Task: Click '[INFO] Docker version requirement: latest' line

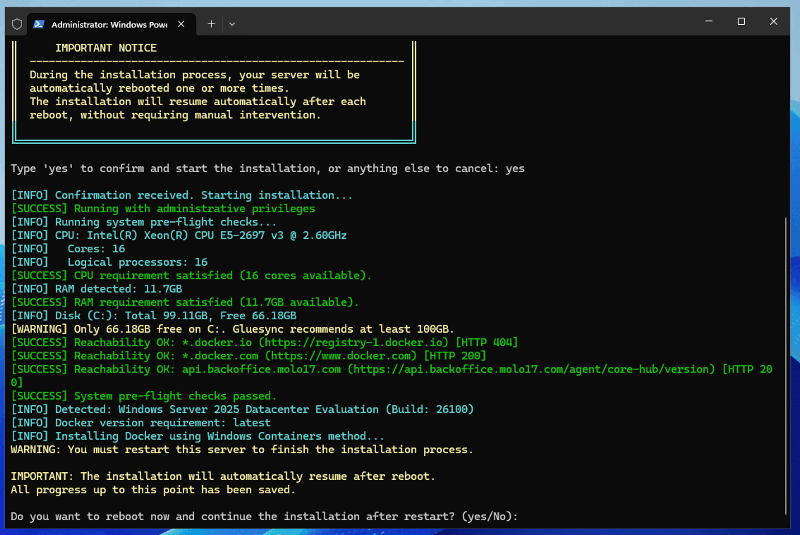Action: coord(141,423)
